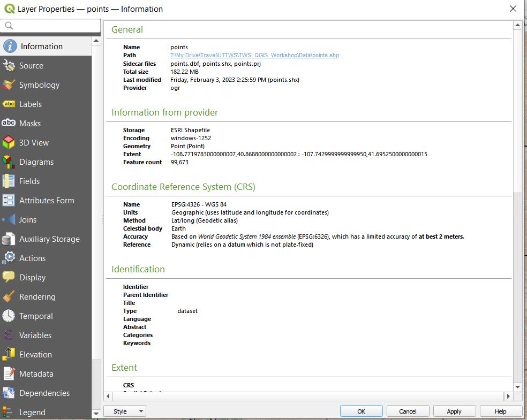This screenshot has height=420, width=527.
Task: Select the Temporal clock icon
Action: [x=9, y=316]
